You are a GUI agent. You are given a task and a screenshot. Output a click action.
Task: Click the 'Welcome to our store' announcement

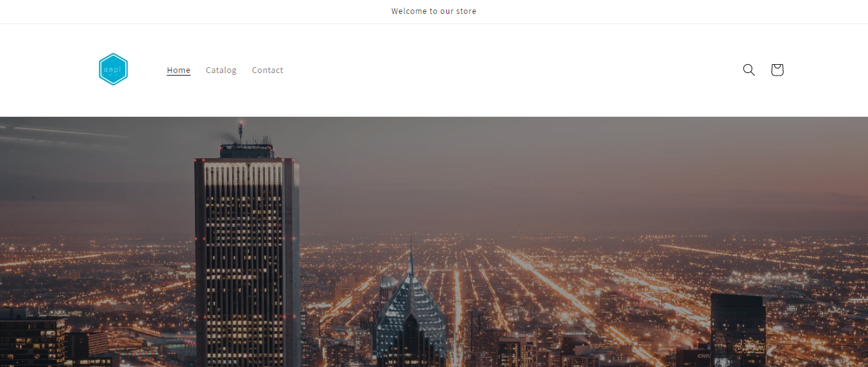pyautogui.click(x=434, y=11)
